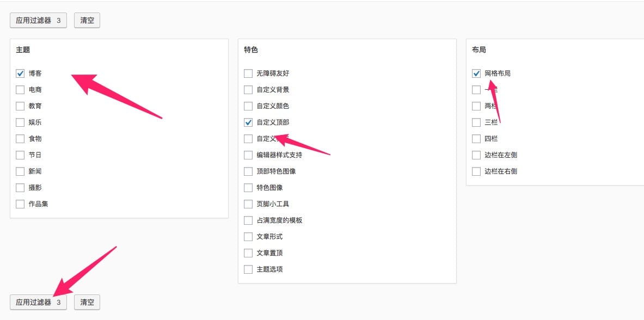Enable the 作品集 checkbox

[x=20, y=204]
